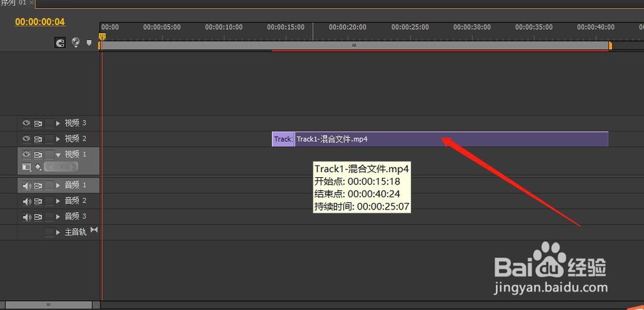Toggle sync lock on 视频 3
Image resolution: width=644 pixels, height=310 pixels.
tap(38, 123)
